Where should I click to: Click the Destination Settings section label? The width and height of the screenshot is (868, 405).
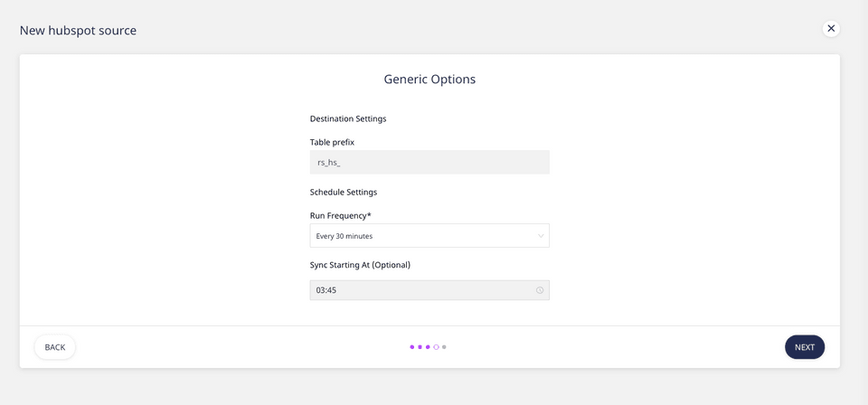348,118
